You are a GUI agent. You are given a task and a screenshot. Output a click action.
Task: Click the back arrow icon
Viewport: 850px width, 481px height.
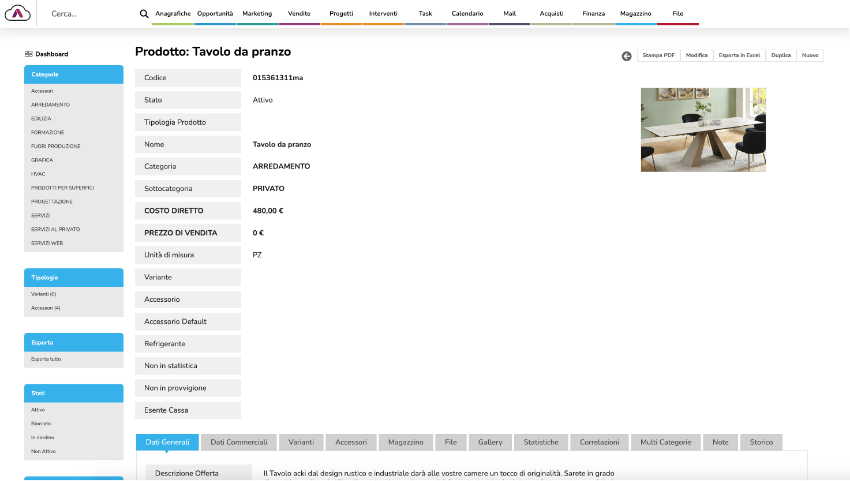[626, 56]
